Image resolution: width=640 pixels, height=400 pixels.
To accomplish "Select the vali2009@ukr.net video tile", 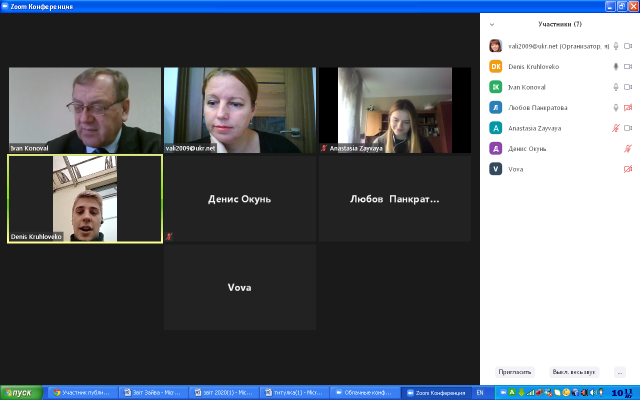I will [x=240, y=110].
